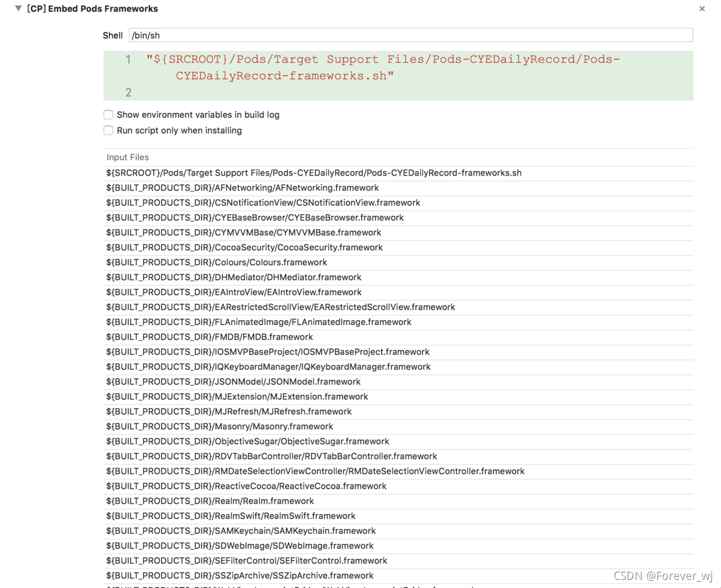Click the Shell label
The image size is (721, 588).
(x=113, y=35)
